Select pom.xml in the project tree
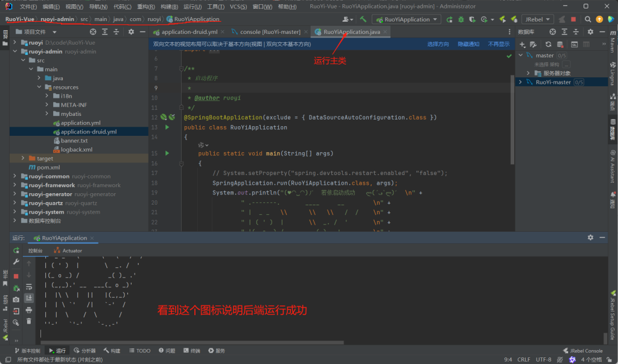The image size is (618, 364). click(48, 167)
